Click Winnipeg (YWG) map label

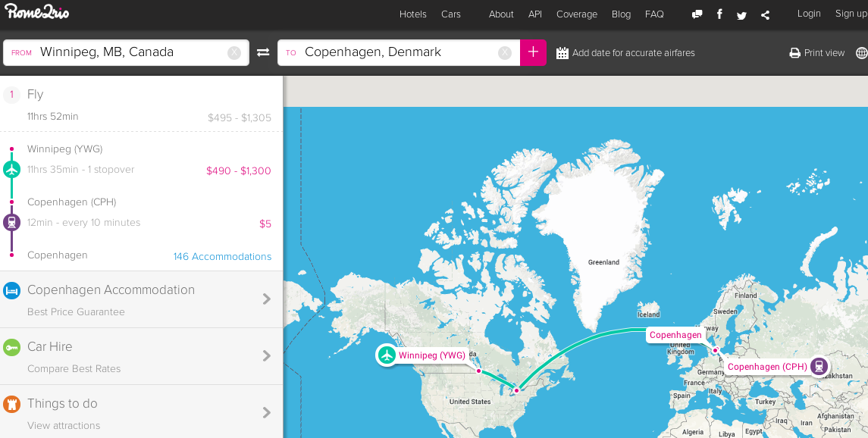pos(432,355)
